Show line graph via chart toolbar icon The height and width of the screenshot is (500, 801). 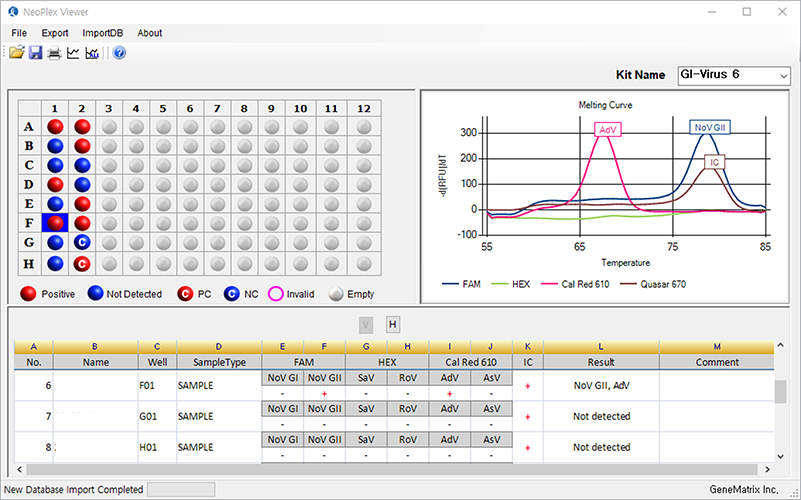pyautogui.click(x=73, y=53)
